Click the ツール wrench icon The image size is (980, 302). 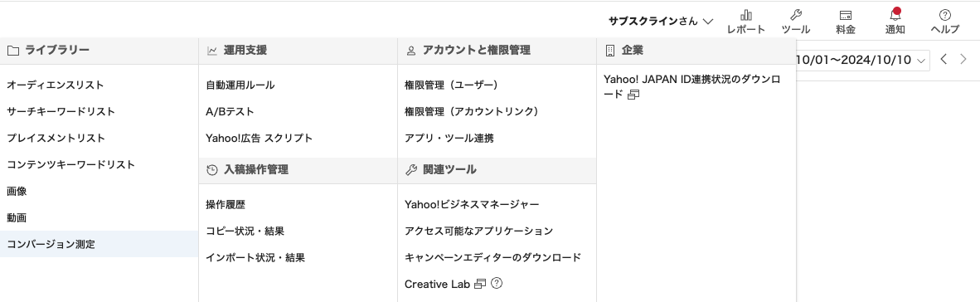796,16
